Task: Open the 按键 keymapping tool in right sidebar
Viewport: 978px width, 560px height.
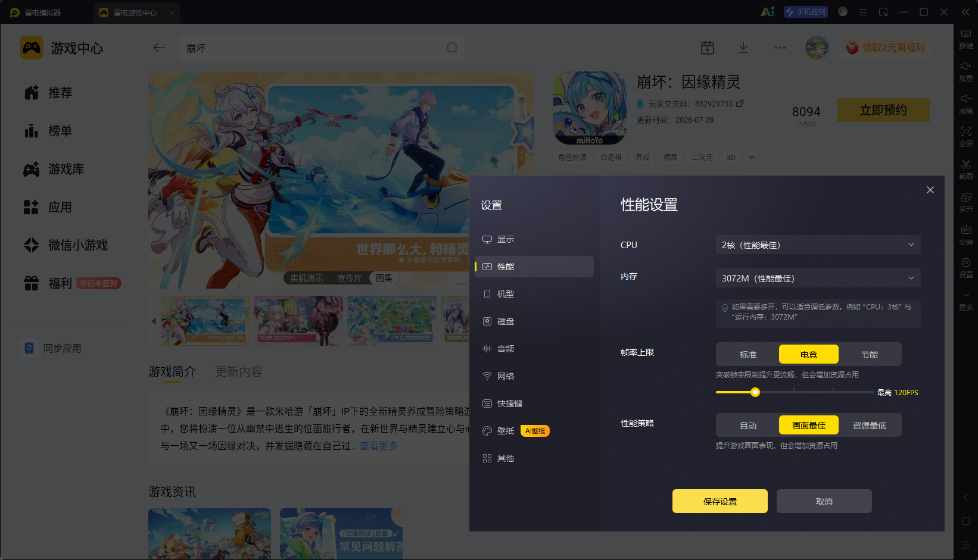Action: (965, 39)
